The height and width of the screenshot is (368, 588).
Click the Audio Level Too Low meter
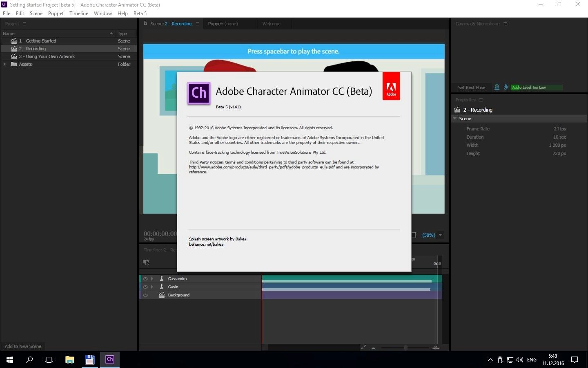(537, 87)
